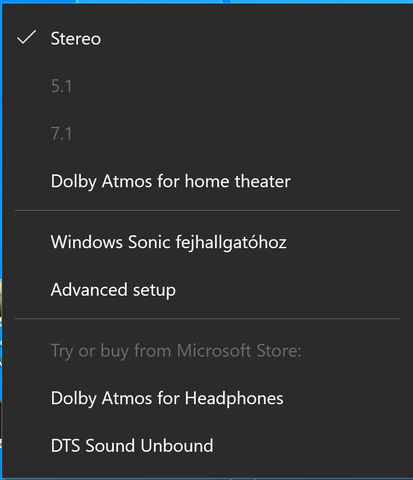This screenshot has height=480, width=413.
Task: Choose the grayed-out 7.1 option
Action: click(207, 134)
